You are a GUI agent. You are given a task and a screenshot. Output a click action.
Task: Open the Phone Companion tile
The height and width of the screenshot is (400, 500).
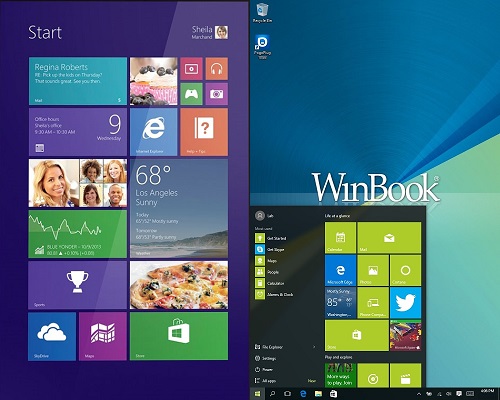(x=373, y=303)
